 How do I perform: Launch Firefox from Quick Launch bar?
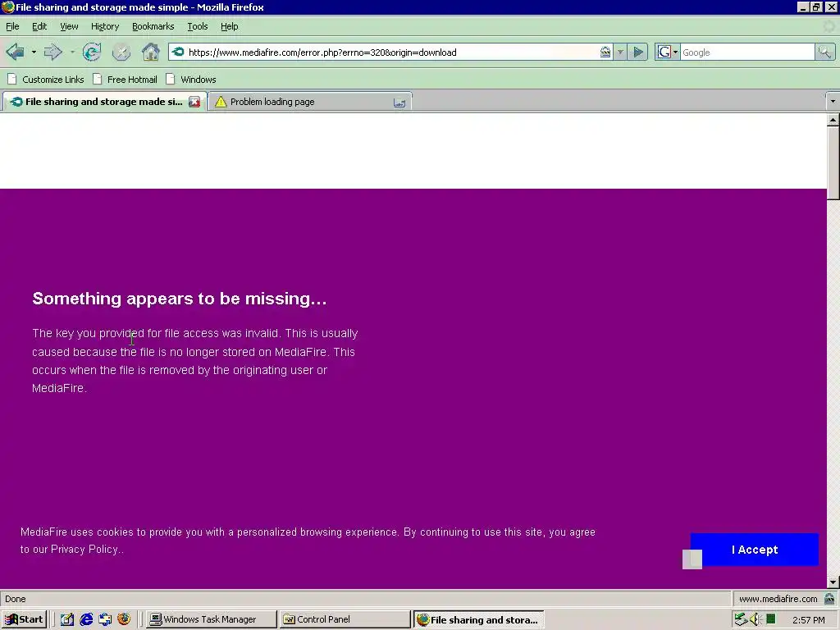[124, 619]
